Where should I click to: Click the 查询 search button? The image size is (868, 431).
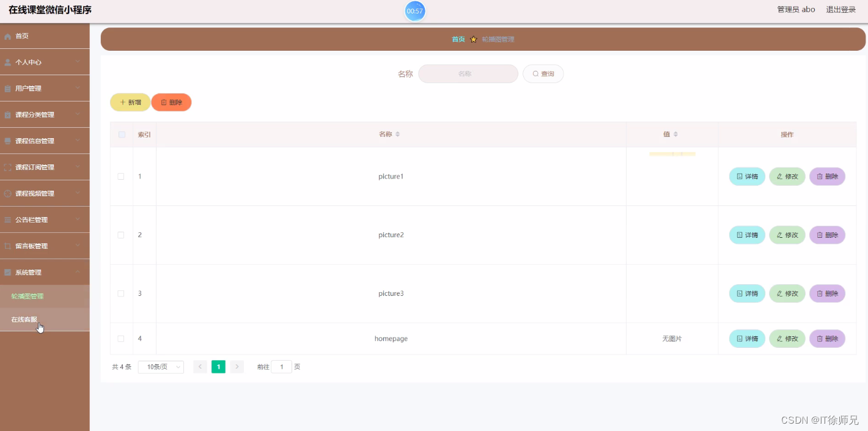coord(543,74)
